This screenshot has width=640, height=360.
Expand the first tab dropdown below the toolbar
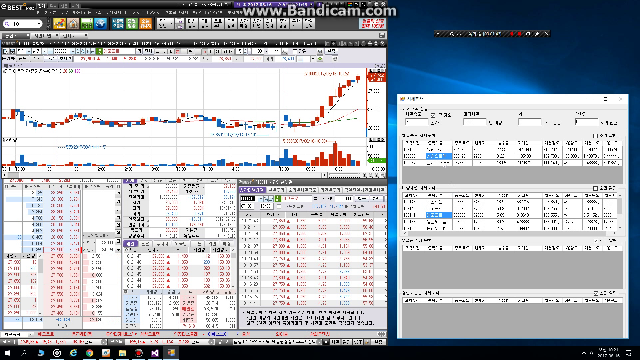coord(27,36)
